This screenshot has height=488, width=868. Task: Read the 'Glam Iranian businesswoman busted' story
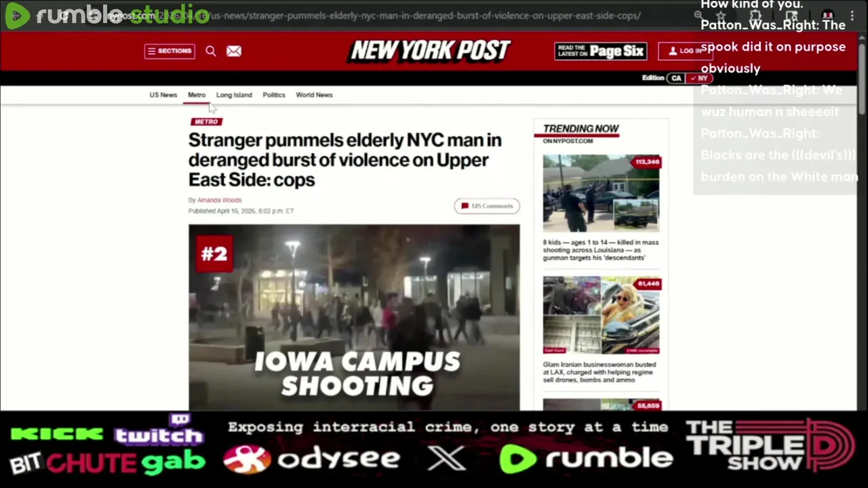[599, 372]
